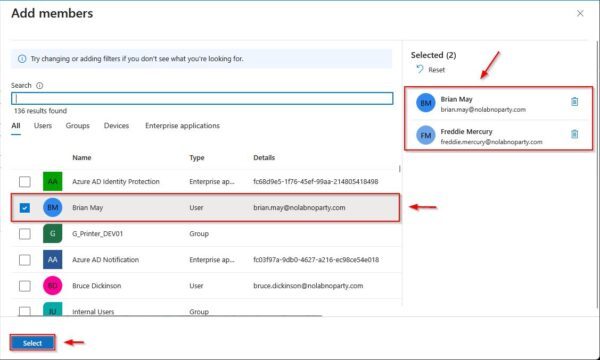
Task: Click the info icon in the filter hint banner
Action: tap(22, 59)
